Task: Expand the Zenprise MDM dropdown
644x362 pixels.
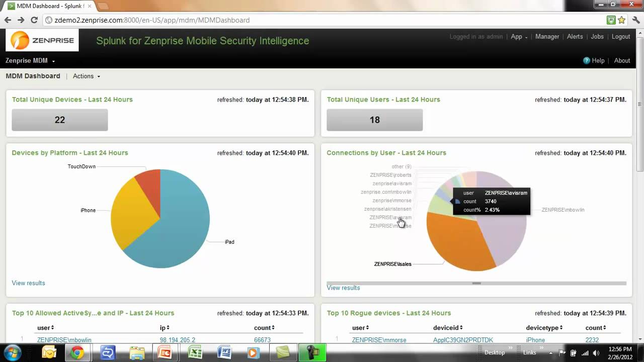Action: [30, 61]
